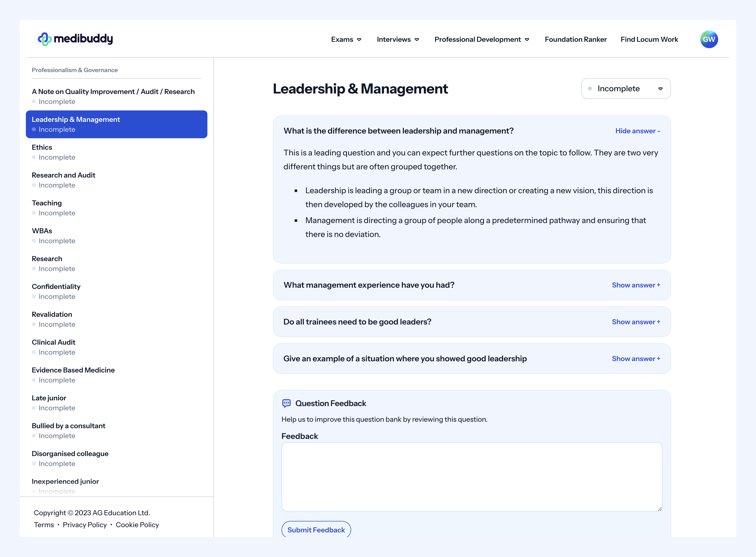This screenshot has width=756, height=557.
Task: Select Find Locum Work menu item
Action: click(x=650, y=39)
